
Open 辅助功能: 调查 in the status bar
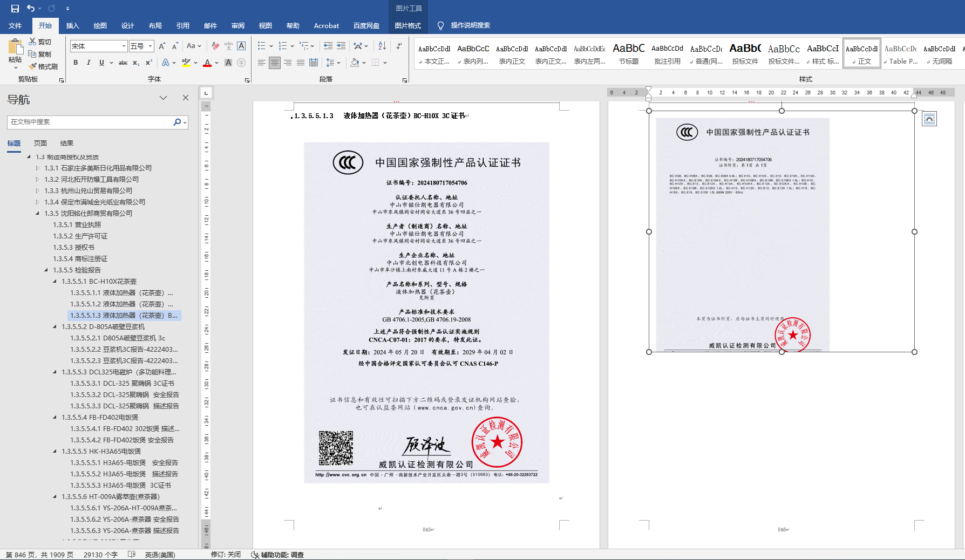point(277,555)
